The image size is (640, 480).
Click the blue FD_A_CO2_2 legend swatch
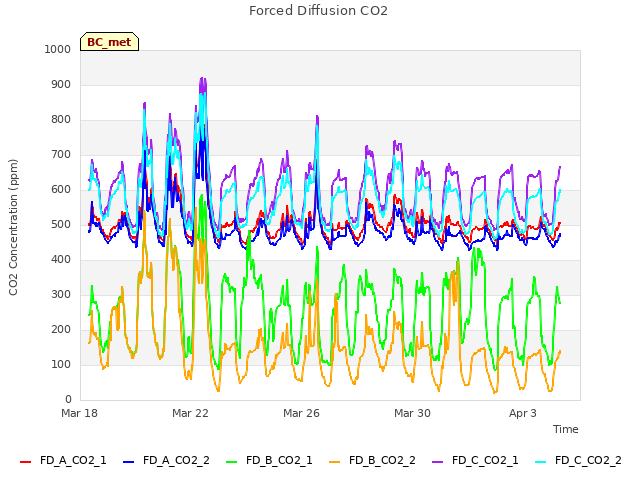128,462
